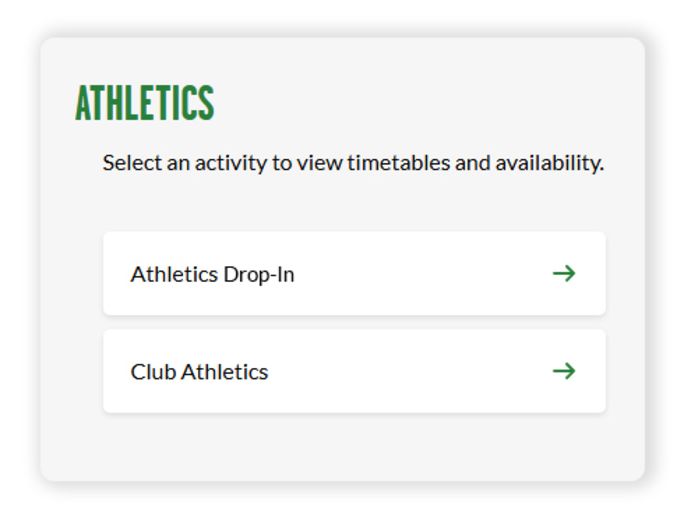Click empty middle area of Club Athletics card

pyautogui.click(x=410, y=371)
